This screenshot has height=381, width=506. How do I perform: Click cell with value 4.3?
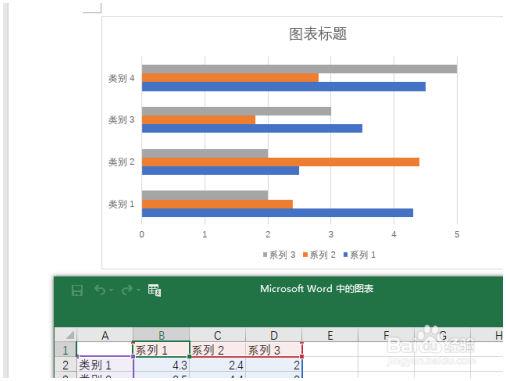(x=161, y=365)
